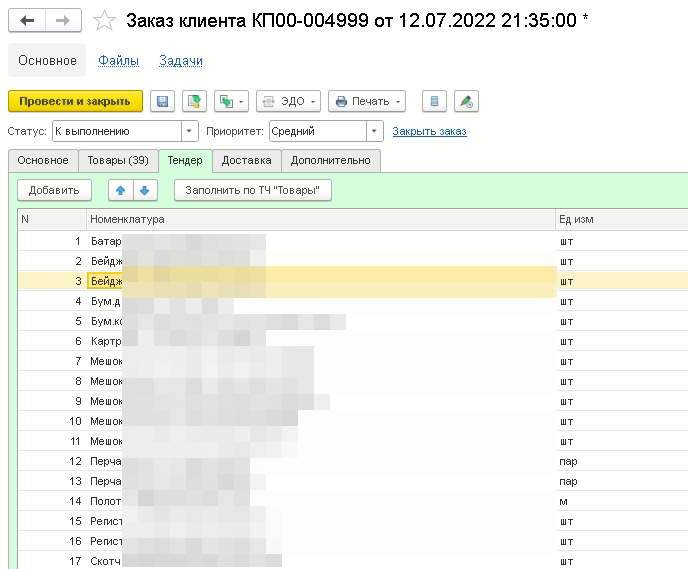Screen dimensions: 688x569
Task: Expand the Статус dropdown
Action: pos(190,131)
